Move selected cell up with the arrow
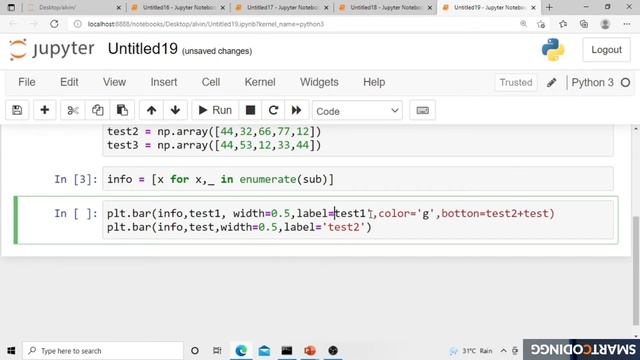Viewport: 640px width, 360px height. (x=151, y=110)
